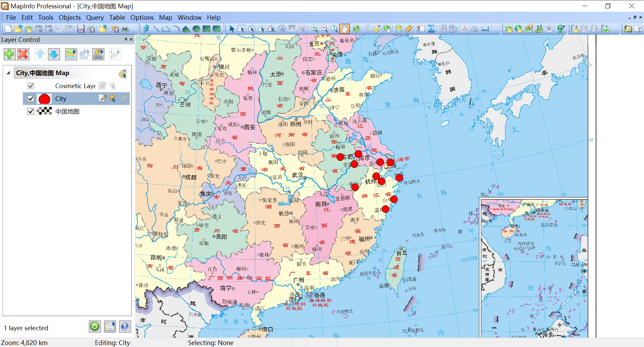Add layers with the green plus button
Viewport: 644px width, 347px height.
pos(9,54)
